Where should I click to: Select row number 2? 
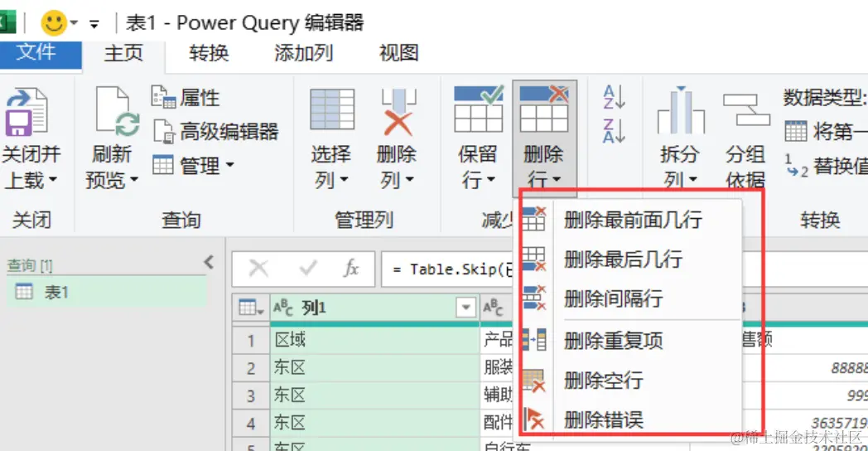click(x=251, y=368)
